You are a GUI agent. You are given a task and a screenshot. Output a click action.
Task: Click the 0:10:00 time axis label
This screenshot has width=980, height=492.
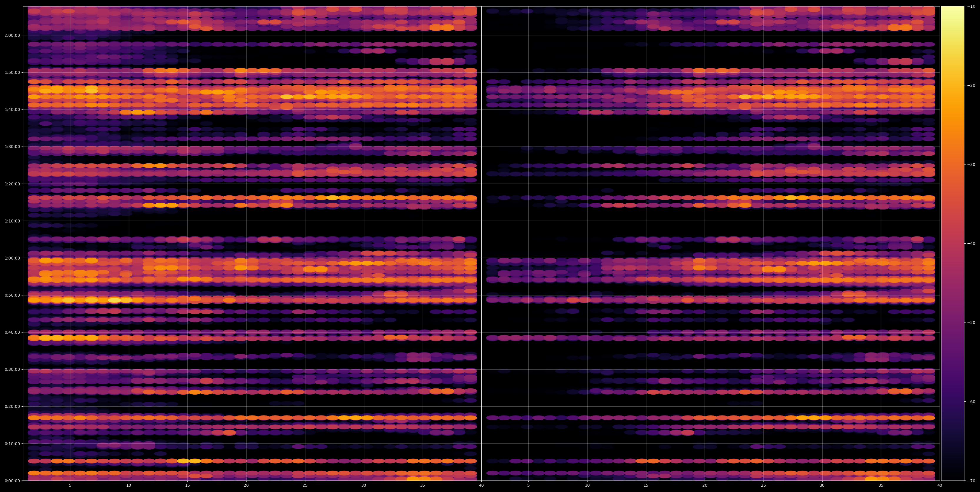point(12,444)
